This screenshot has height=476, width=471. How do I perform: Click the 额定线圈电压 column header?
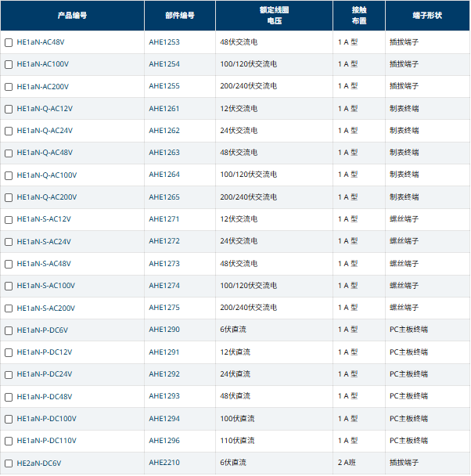click(273, 16)
